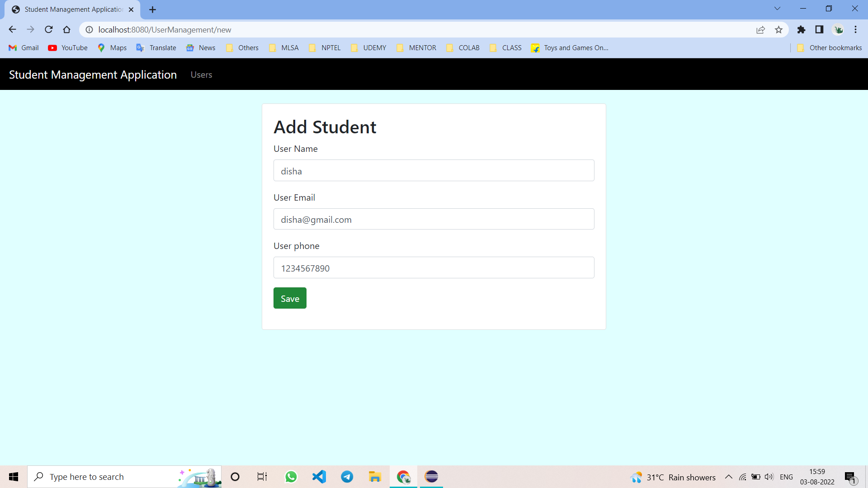Click the Save button
This screenshot has width=868, height=488.
tap(289, 298)
